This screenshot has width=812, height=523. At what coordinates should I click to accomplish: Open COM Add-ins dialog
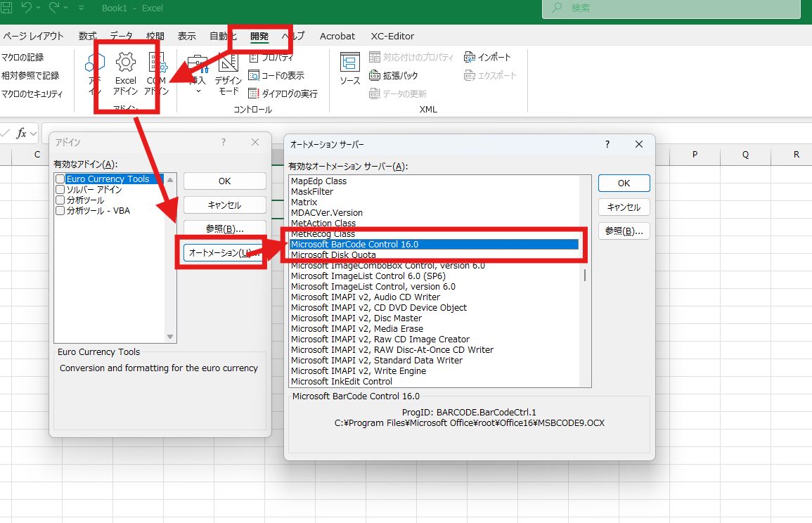pos(156,74)
